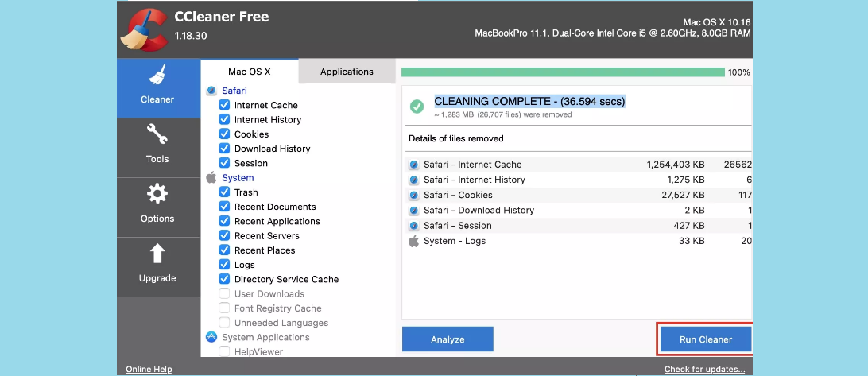
Task: Click the 33 KB size value
Action: click(692, 241)
